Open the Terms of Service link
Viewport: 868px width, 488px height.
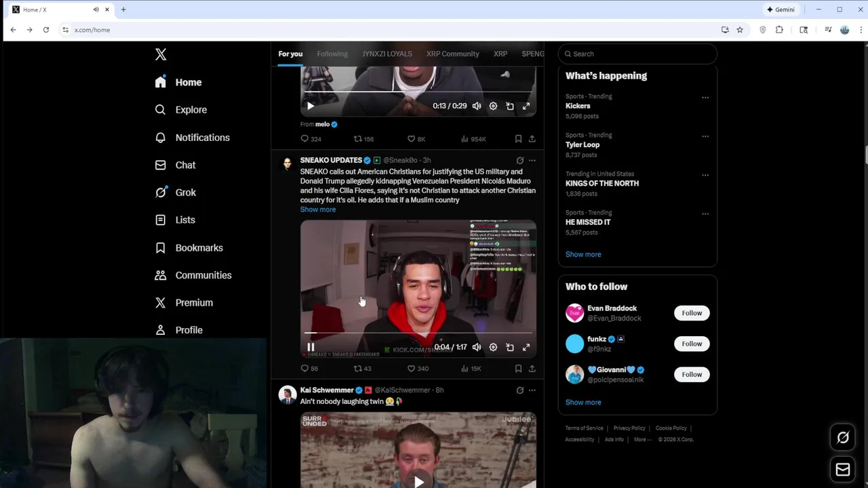pyautogui.click(x=584, y=428)
